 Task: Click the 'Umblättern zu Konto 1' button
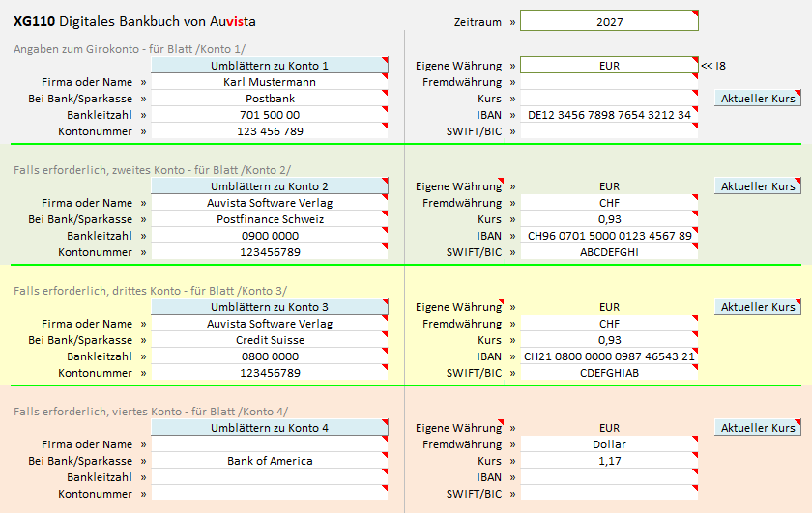269,66
